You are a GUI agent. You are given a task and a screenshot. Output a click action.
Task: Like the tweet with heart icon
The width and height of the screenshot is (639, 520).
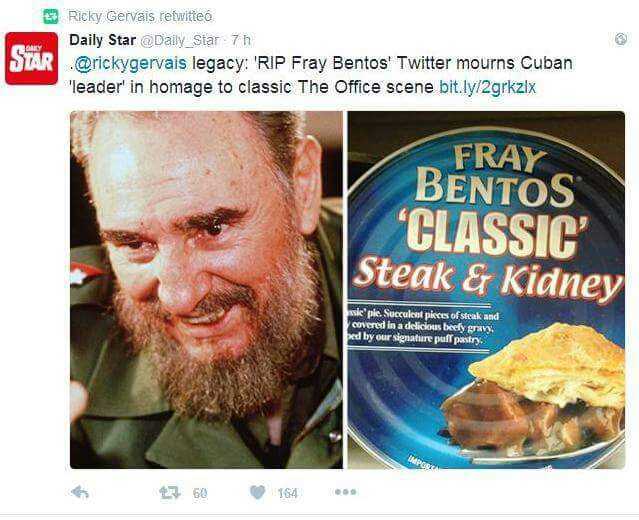click(258, 493)
